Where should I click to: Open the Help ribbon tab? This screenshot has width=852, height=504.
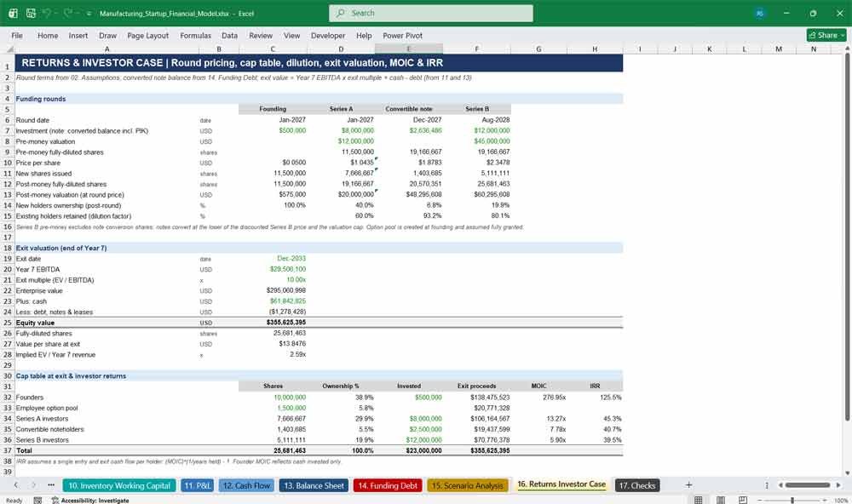[364, 35]
